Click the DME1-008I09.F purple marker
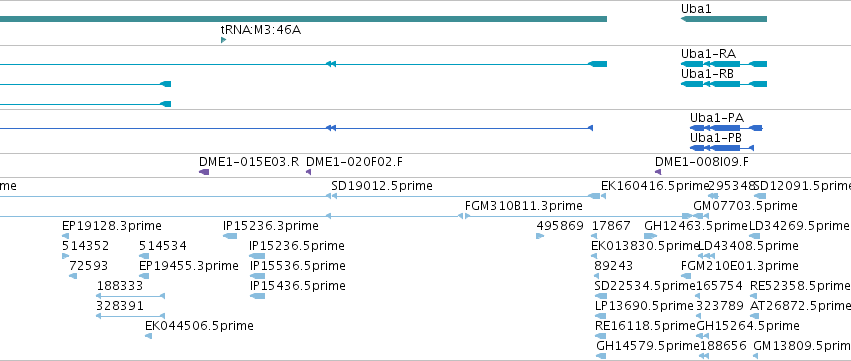Image resolution: width=851 pixels, height=361 pixels. pos(658,172)
